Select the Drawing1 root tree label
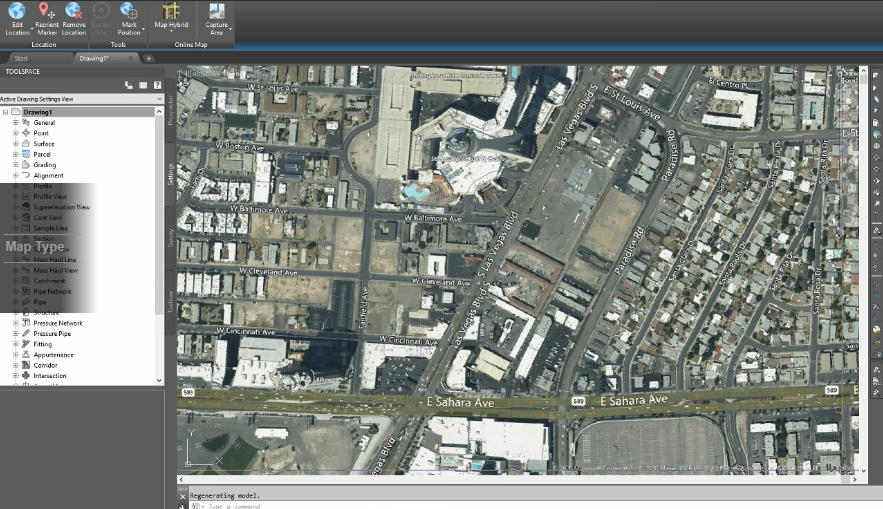883x509 pixels. click(x=38, y=112)
